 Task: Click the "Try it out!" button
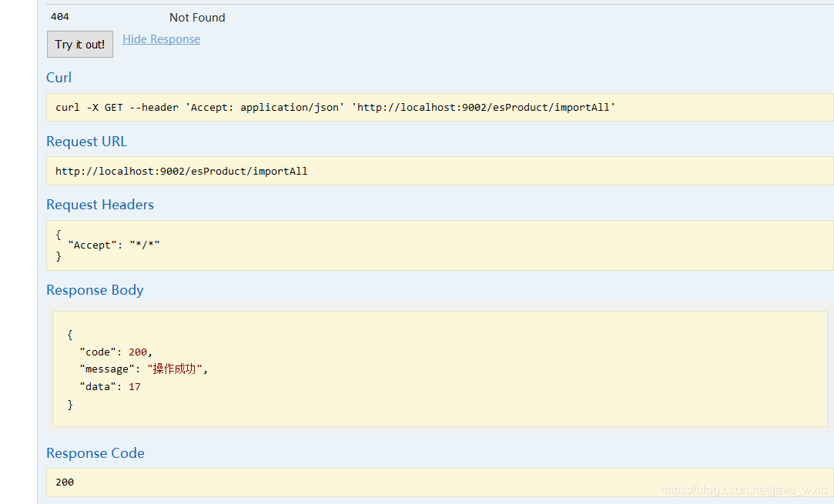80,45
